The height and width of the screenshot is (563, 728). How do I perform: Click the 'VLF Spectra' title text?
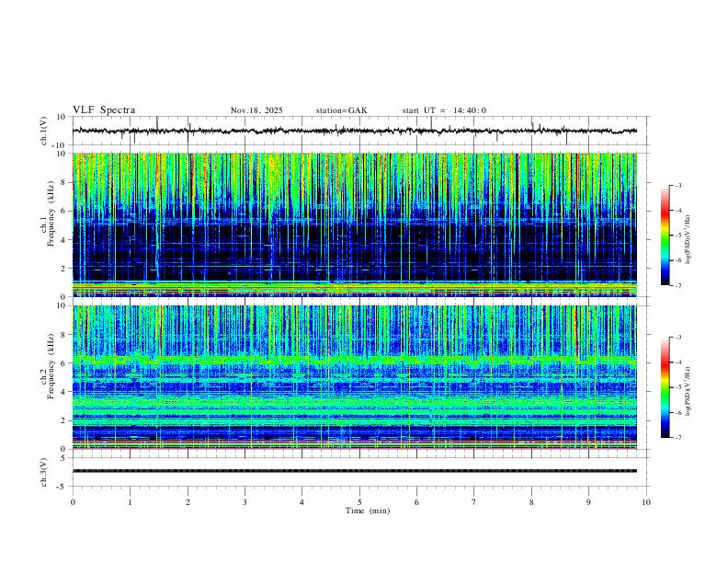coord(104,110)
